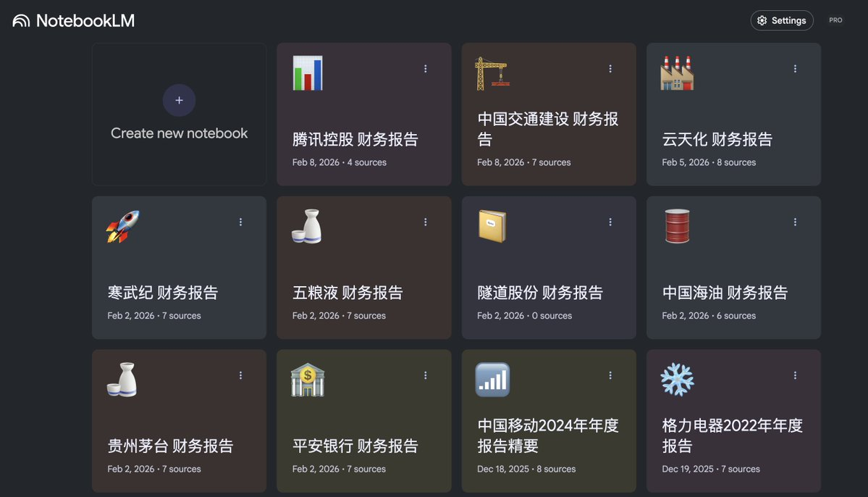Open the 寒武纪 财务报告 notebook title
The image size is (868, 497).
pyautogui.click(x=163, y=293)
